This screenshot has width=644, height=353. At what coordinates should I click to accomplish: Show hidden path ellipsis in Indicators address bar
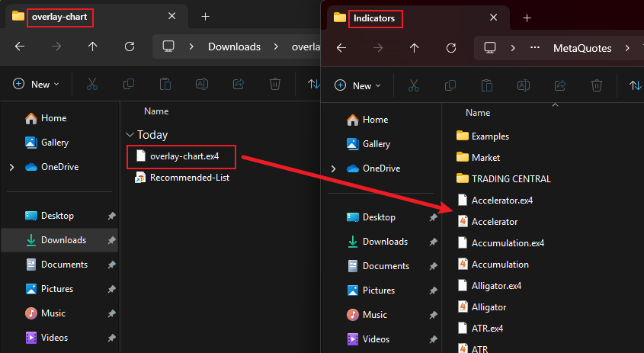tap(535, 48)
